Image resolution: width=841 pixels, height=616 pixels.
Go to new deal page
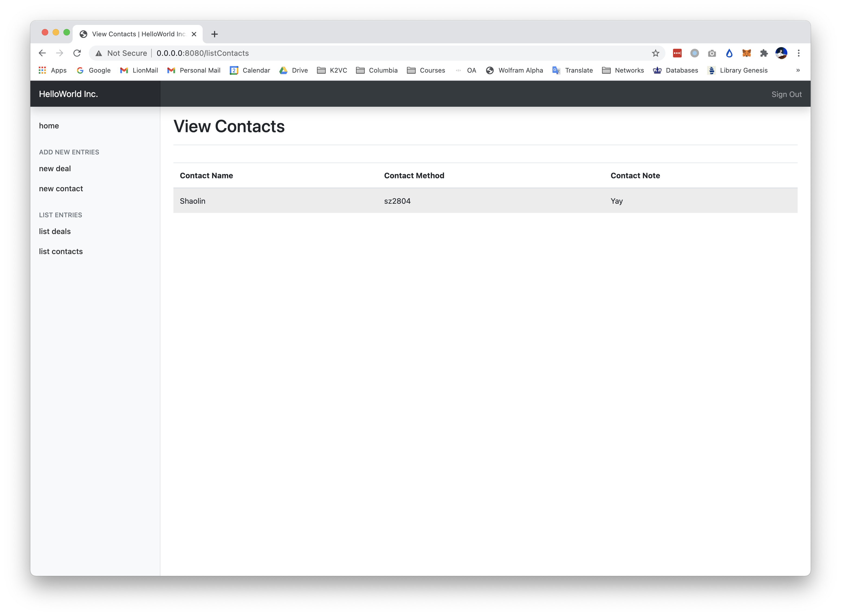point(55,168)
